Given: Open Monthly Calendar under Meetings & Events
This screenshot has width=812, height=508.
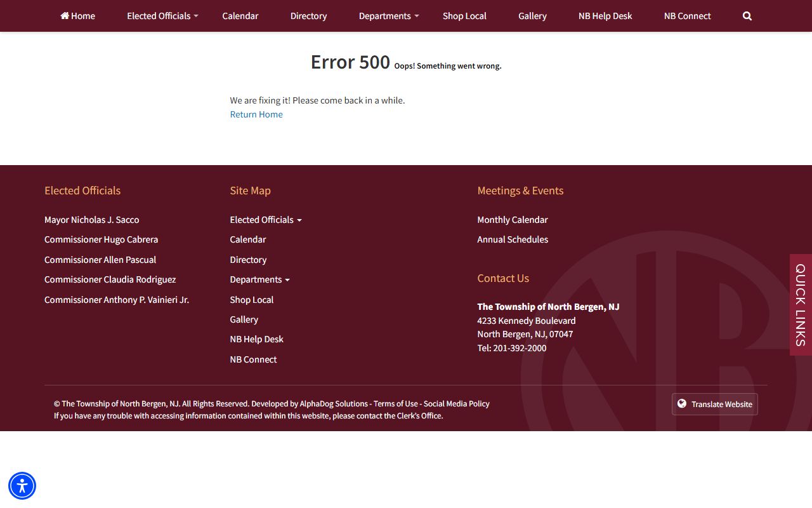Looking at the screenshot, I should (x=512, y=220).
